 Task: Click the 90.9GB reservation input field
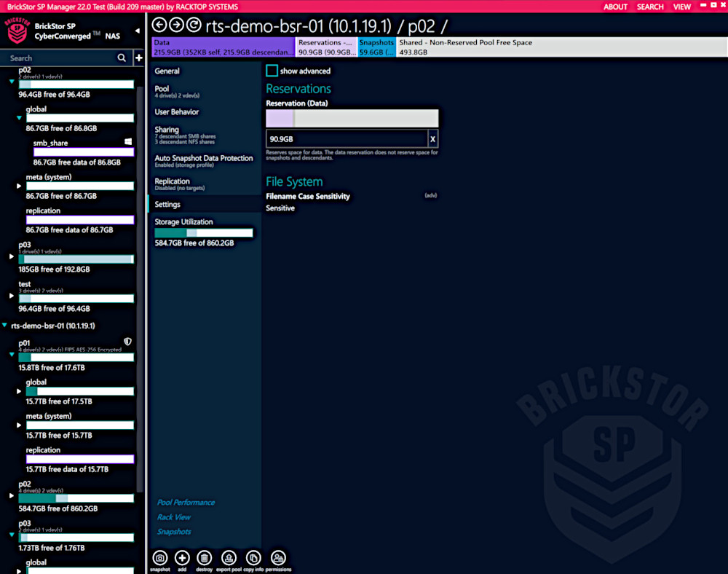349,138
